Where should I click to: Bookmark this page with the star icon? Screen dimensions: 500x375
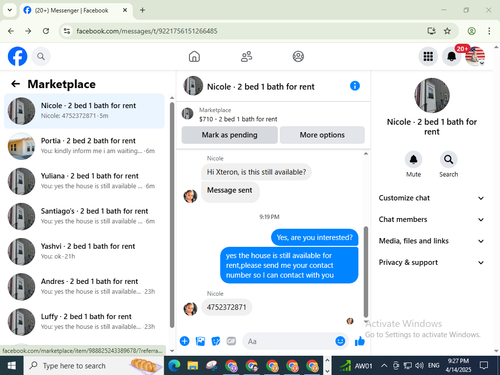click(447, 31)
